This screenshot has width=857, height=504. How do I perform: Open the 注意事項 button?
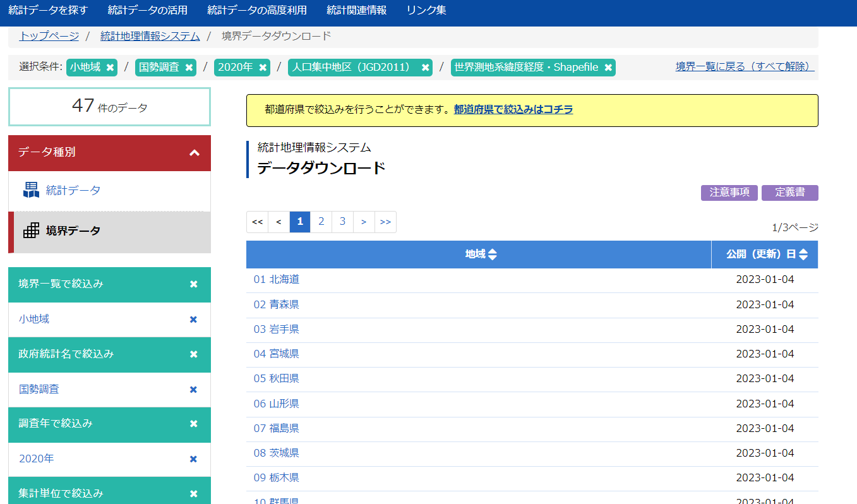coord(729,193)
